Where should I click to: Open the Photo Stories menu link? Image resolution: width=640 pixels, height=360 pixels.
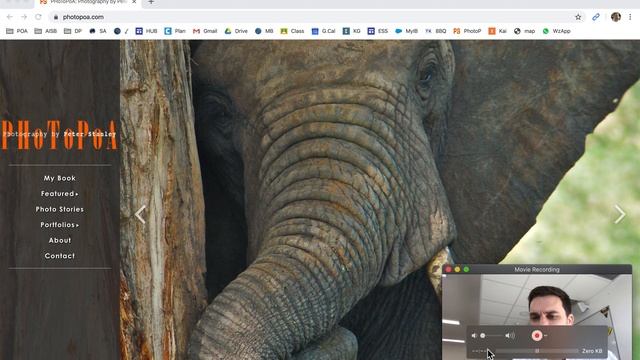pyautogui.click(x=60, y=209)
